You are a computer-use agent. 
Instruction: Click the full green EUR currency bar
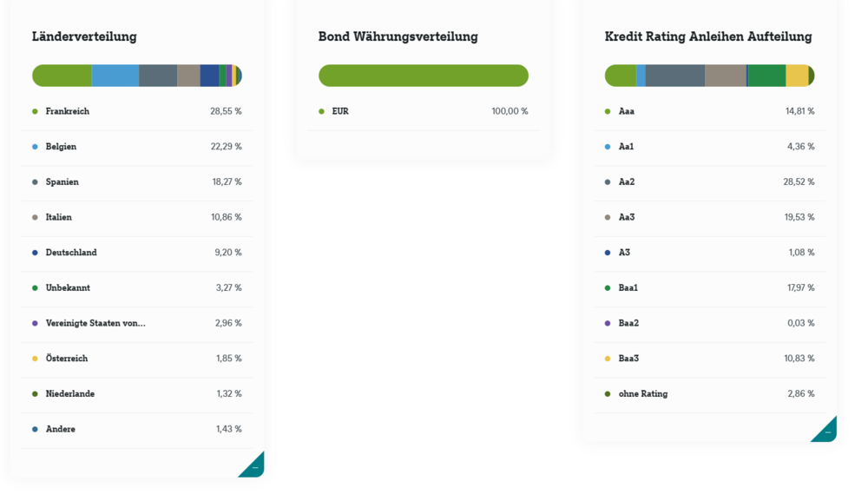tap(424, 76)
